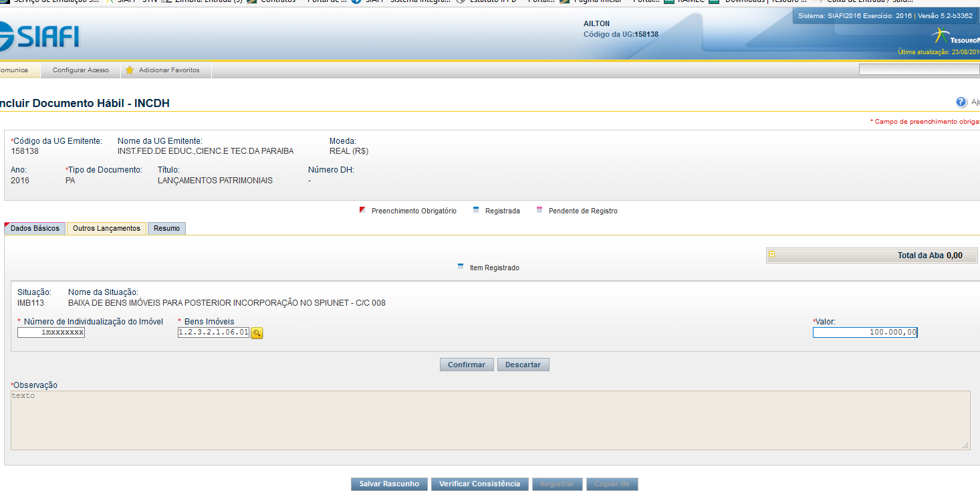Click the Registrada legend label
The image size is (980, 495).
pyautogui.click(x=503, y=211)
